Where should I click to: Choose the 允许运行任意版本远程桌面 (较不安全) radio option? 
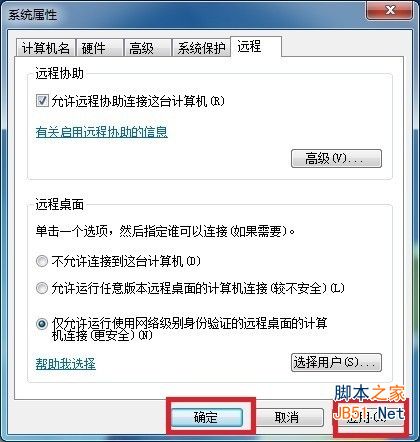(x=42, y=288)
